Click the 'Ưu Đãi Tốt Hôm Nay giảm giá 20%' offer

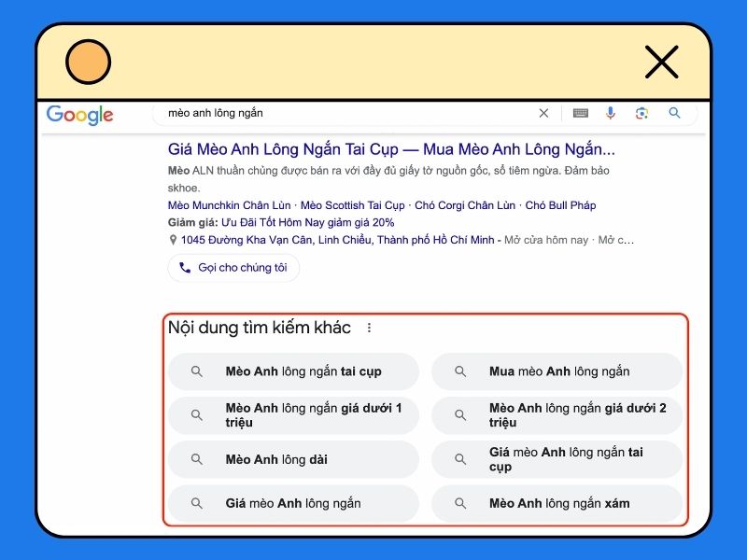pos(298,223)
